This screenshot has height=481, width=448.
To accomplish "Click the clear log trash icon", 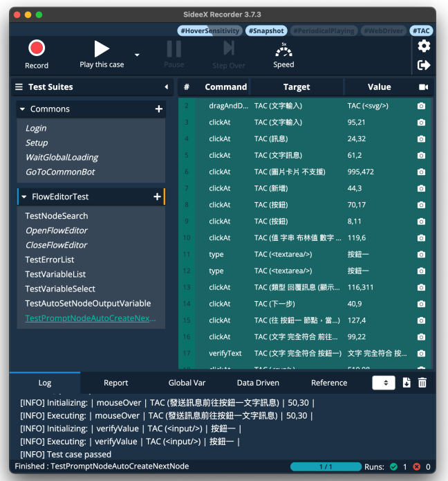I will (x=422, y=383).
